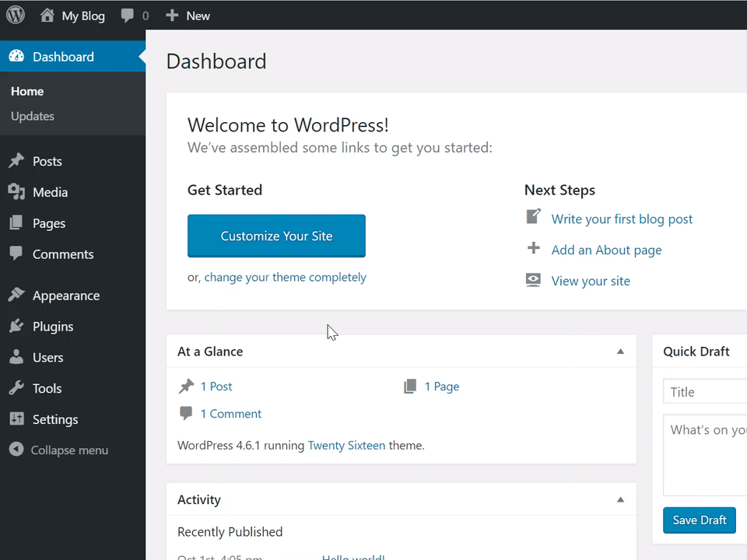Click the Posts pushpin icon in sidebar
Screen dimensions: 747x560
click(16, 161)
